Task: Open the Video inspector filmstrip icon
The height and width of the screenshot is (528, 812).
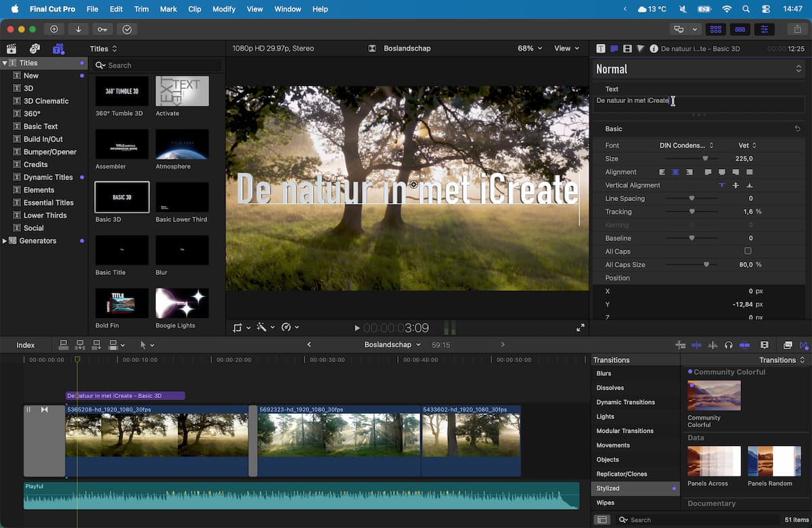Action: (627, 49)
